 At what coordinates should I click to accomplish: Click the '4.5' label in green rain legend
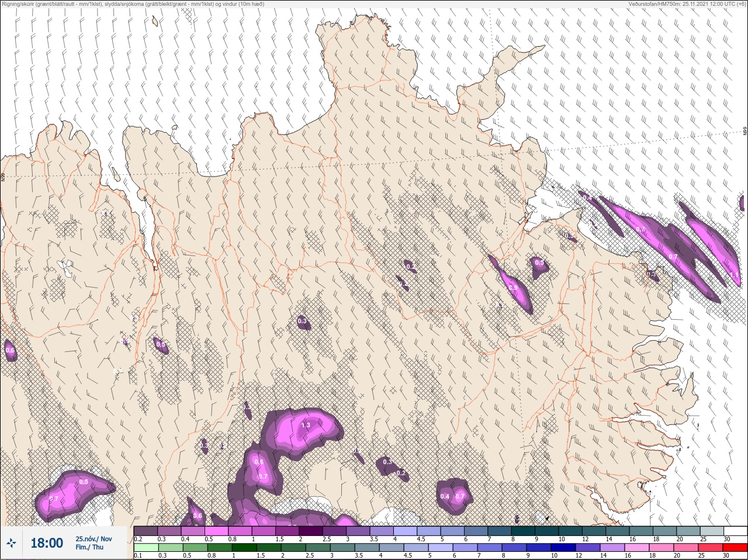coord(408,556)
